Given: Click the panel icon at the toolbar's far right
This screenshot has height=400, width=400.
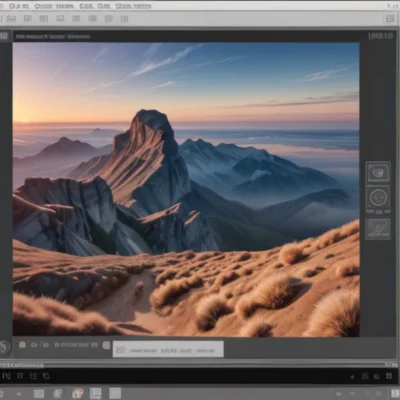Looking at the screenshot, I should [390, 19].
